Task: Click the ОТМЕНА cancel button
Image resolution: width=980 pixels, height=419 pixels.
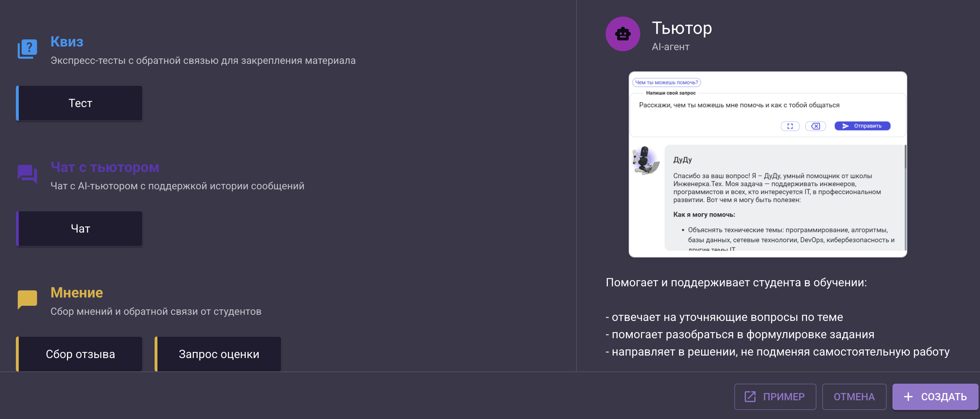Action: pyautogui.click(x=854, y=397)
